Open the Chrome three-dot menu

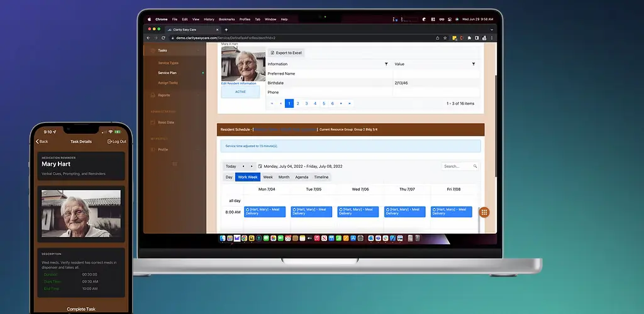pyautogui.click(x=492, y=38)
